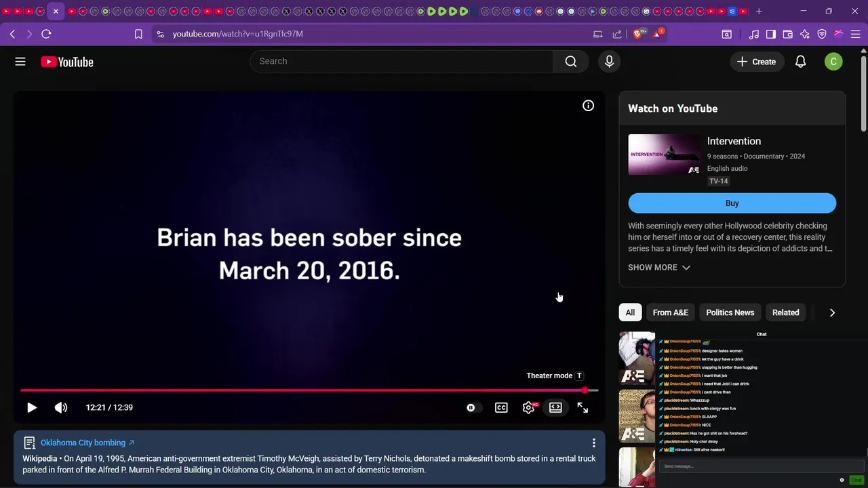Play the video
The height and width of the screenshot is (488, 868).
[32, 407]
